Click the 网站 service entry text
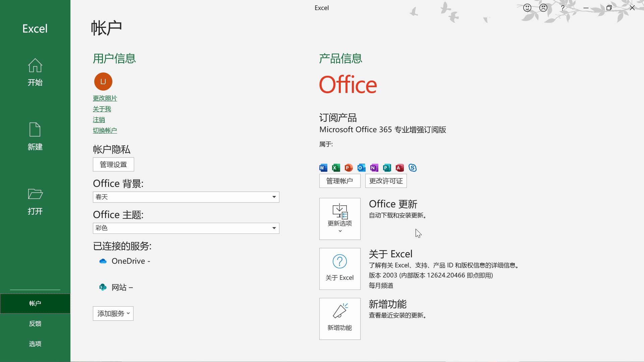Viewport: 644px width, 362px height. coord(122,288)
